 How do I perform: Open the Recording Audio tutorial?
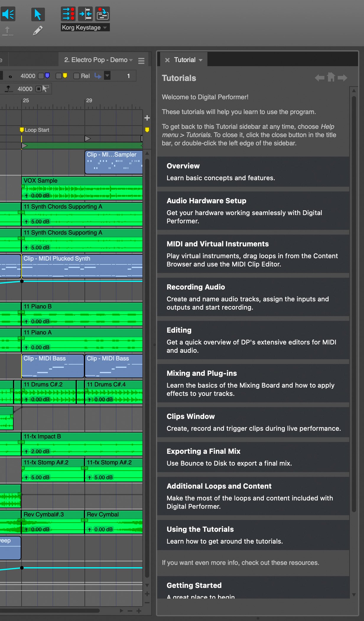point(253,297)
